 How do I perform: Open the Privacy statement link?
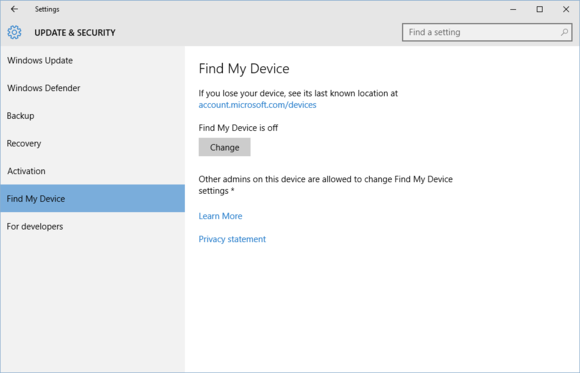tap(232, 239)
